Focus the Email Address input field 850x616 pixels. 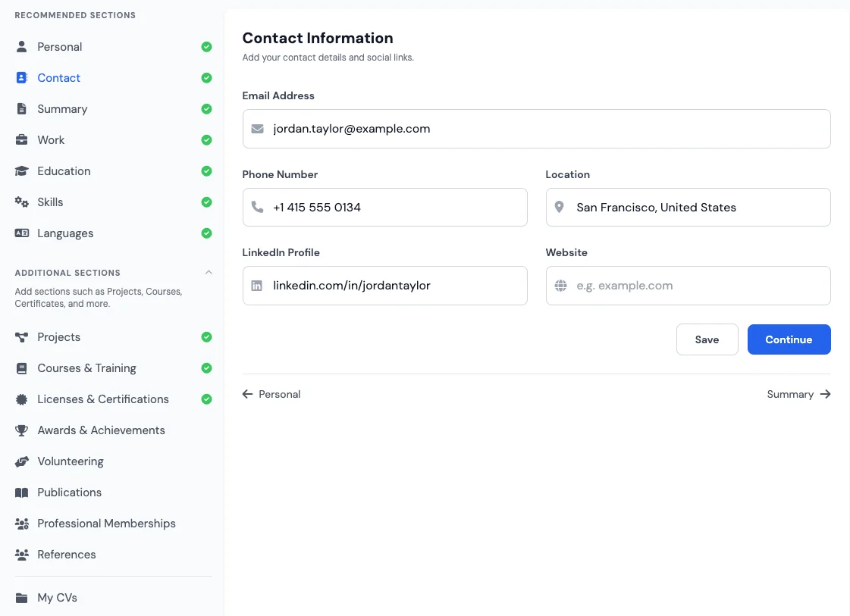[x=536, y=129]
